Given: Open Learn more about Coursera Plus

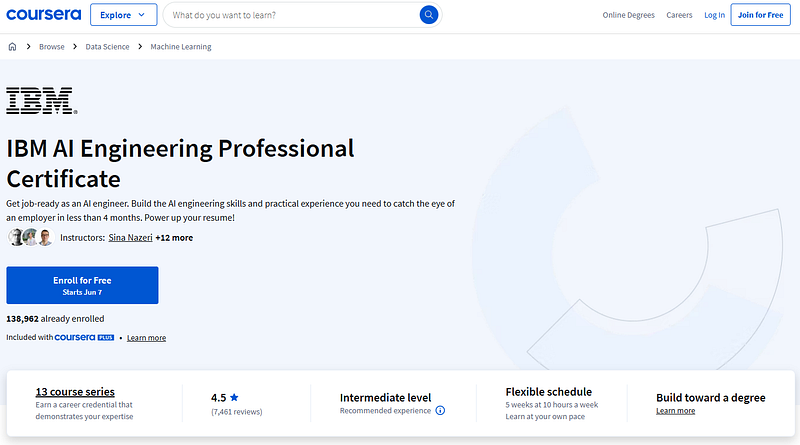Looking at the screenshot, I should (146, 338).
